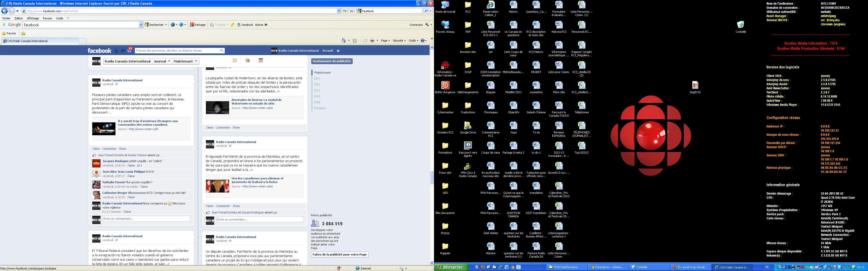Click the Google toolbar Partager icon
Screen dimensions: 868x271
[x=198, y=25]
